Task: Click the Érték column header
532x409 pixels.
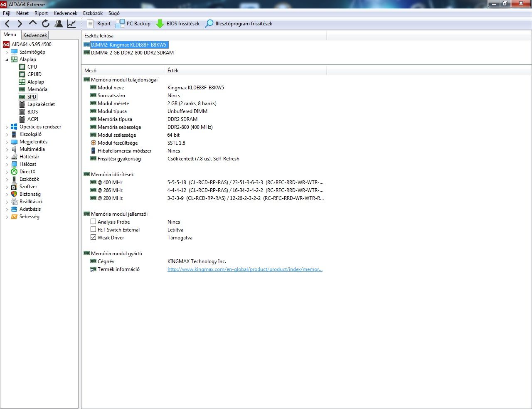Action: click(x=246, y=71)
